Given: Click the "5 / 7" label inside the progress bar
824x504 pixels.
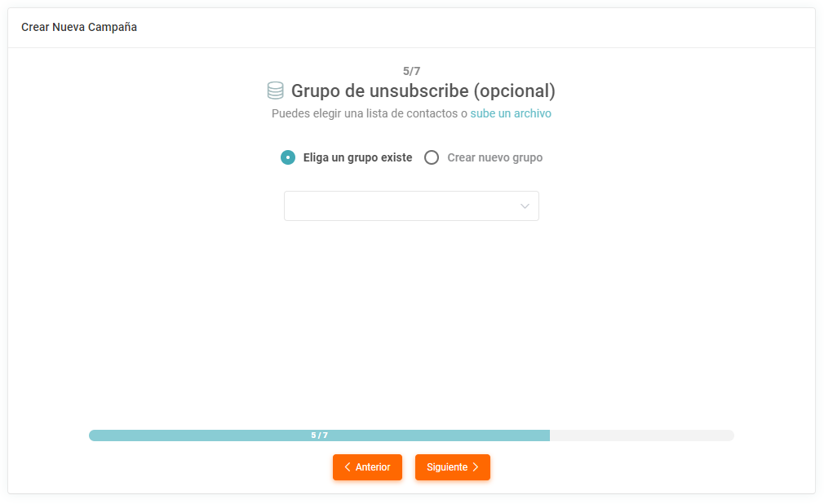Looking at the screenshot, I should [x=319, y=435].
